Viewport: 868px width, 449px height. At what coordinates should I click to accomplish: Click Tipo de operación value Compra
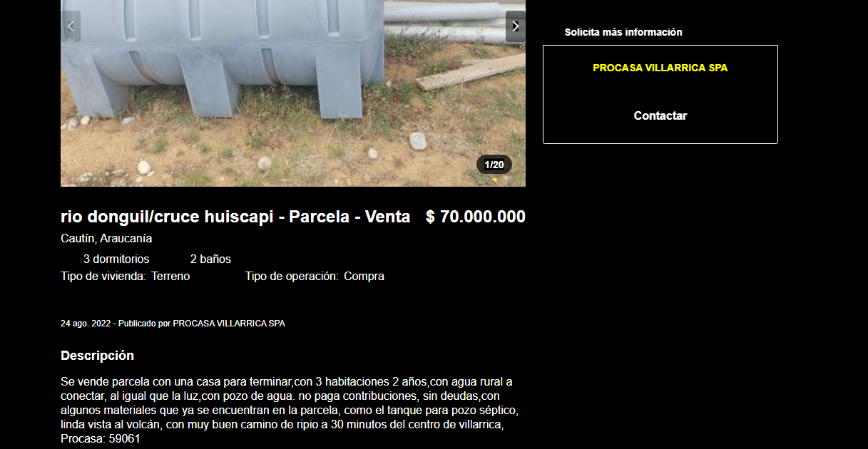coord(364,276)
